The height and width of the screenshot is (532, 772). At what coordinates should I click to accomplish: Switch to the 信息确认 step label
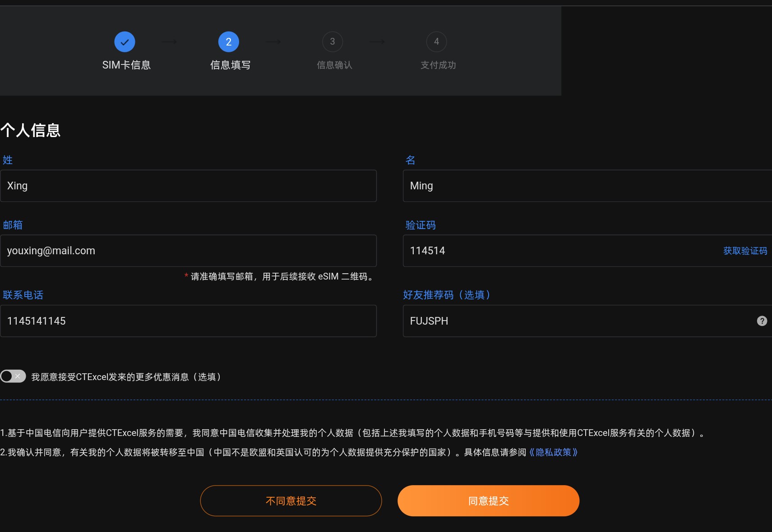tap(334, 64)
